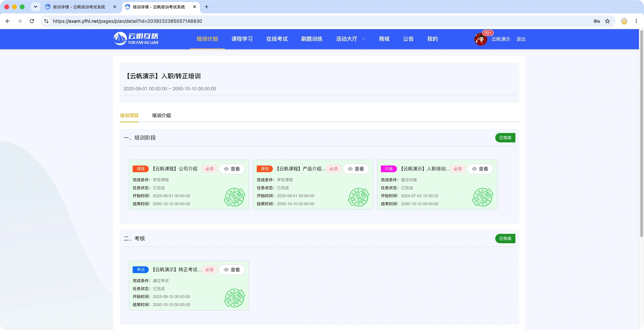Click the 已完成 badge for 考核
This screenshot has height=330, width=644.
[505, 239]
